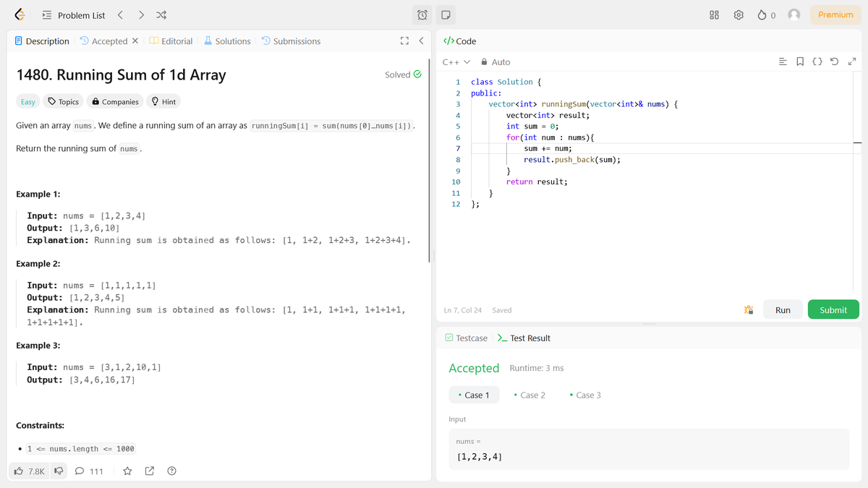This screenshot has width=868, height=488.
Task: Switch to the Test Result tab
Action: click(524, 338)
